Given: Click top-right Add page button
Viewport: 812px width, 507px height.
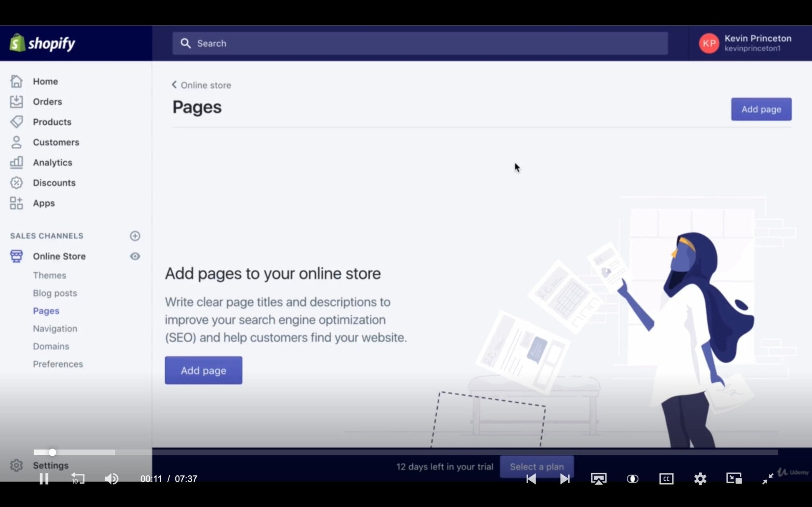Looking at the screenshot, I should pos(761,109).
